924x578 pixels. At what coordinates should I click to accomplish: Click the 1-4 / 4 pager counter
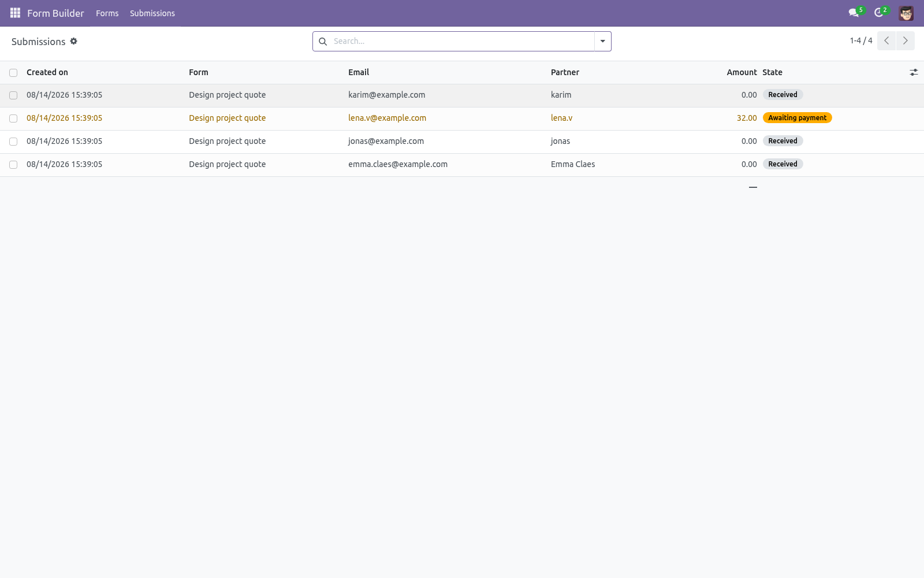[861, 40]
